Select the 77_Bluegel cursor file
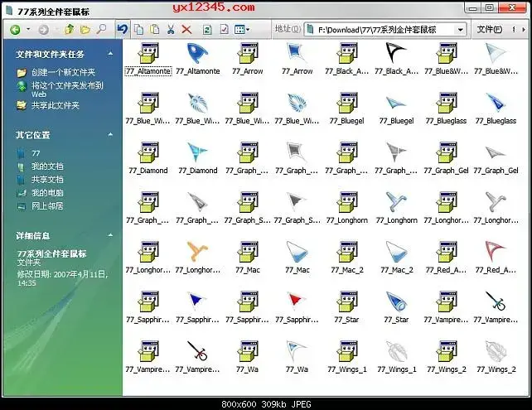The image size is (532, 410). click(396, 109)
